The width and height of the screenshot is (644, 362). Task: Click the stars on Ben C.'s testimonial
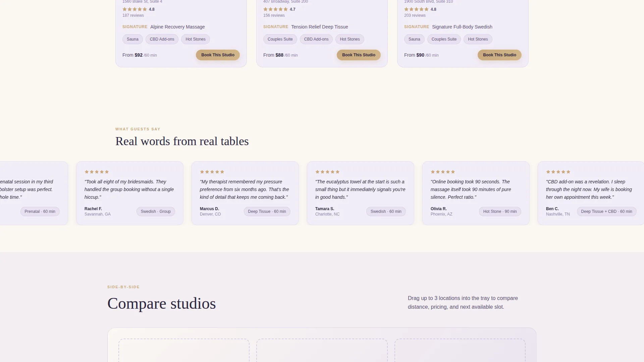coord(558,172)
